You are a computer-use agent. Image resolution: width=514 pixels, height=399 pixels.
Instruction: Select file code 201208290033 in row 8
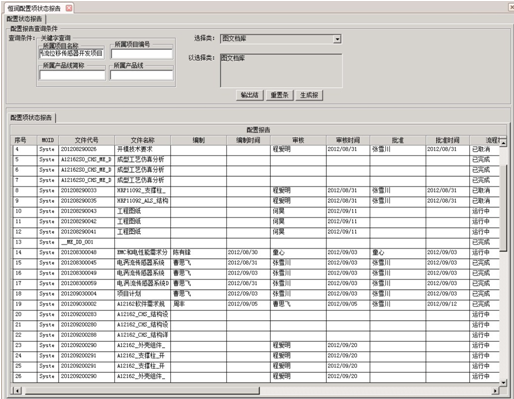coord(86,191)
